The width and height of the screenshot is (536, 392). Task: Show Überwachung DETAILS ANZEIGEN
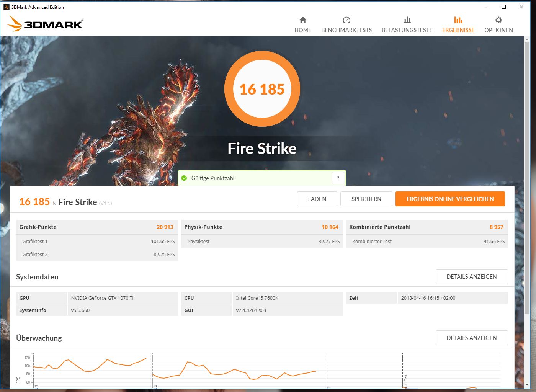472,338
